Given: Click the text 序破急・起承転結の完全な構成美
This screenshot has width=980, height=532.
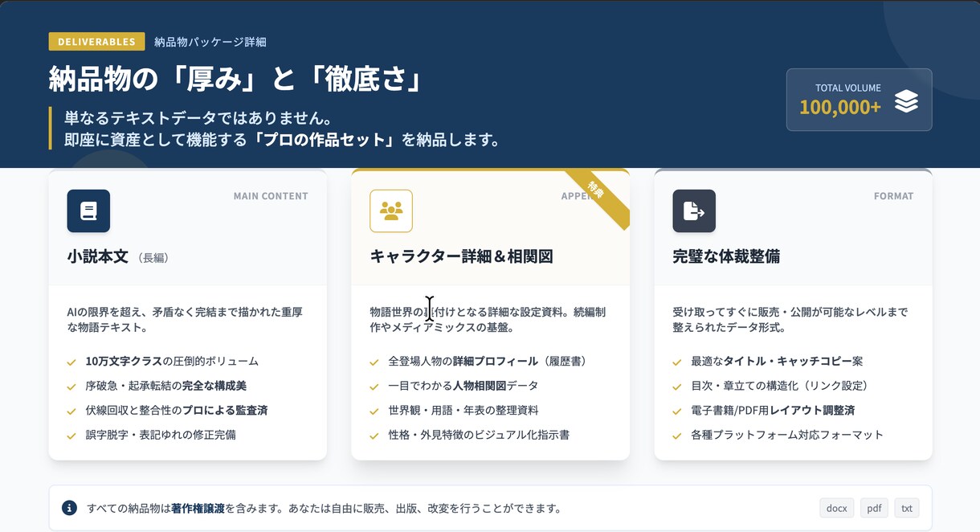Looking at the screenshot, I should [166, 386].
